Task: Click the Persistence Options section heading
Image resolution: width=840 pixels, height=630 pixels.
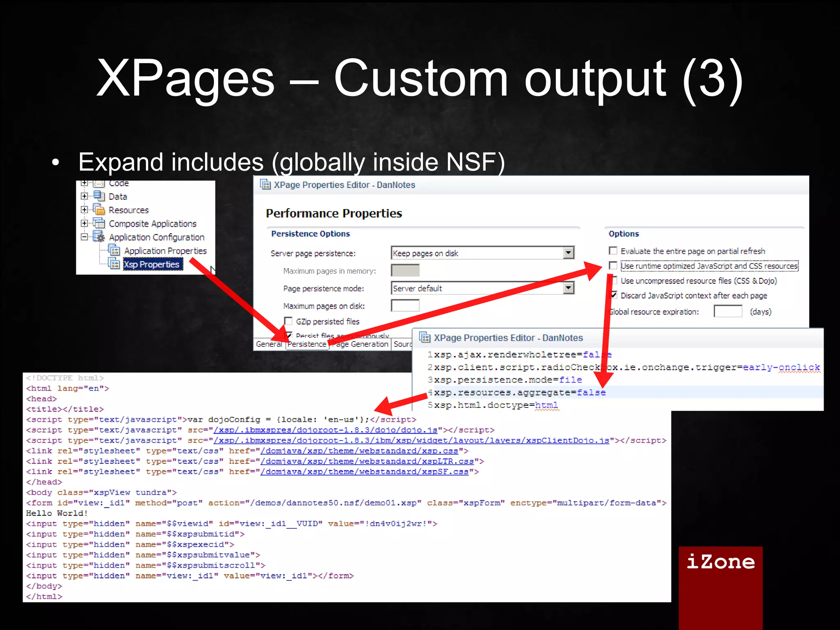Action: (x=310, y=234)
